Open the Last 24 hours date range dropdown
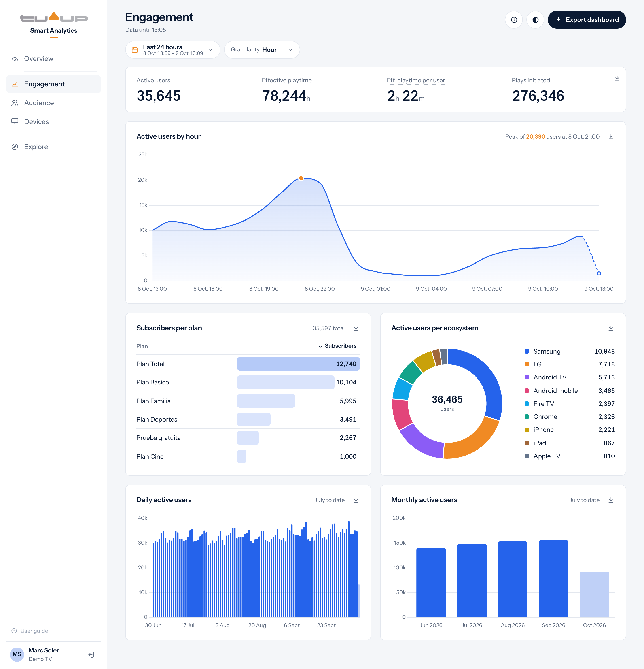The image size is (644, 669). [x=173, y=50]
